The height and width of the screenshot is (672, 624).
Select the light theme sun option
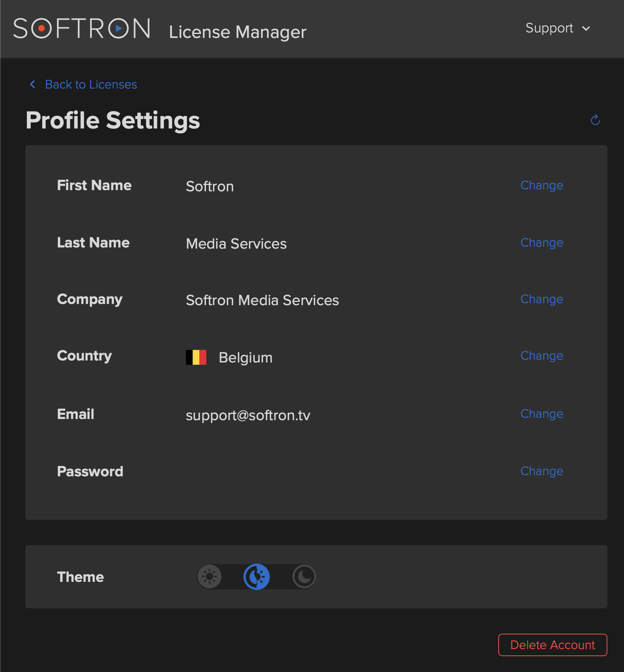209,577
